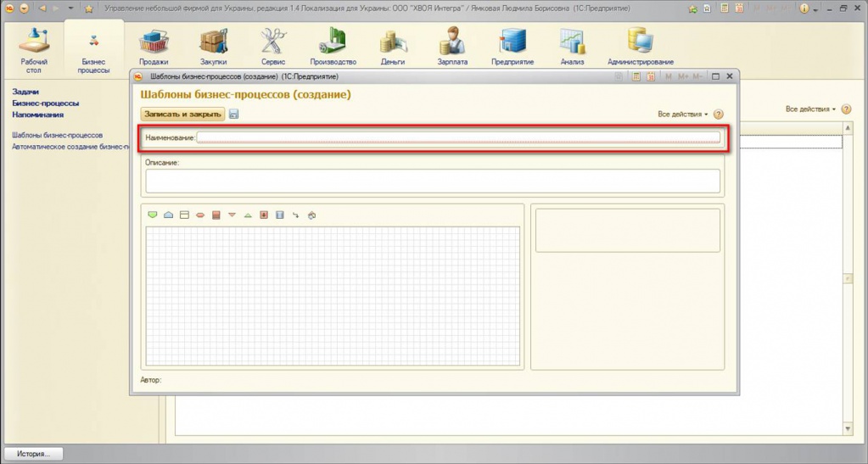Open the navigation history dropdown arrow
Screen dimensions: 868x464
[x=70, y=8]
